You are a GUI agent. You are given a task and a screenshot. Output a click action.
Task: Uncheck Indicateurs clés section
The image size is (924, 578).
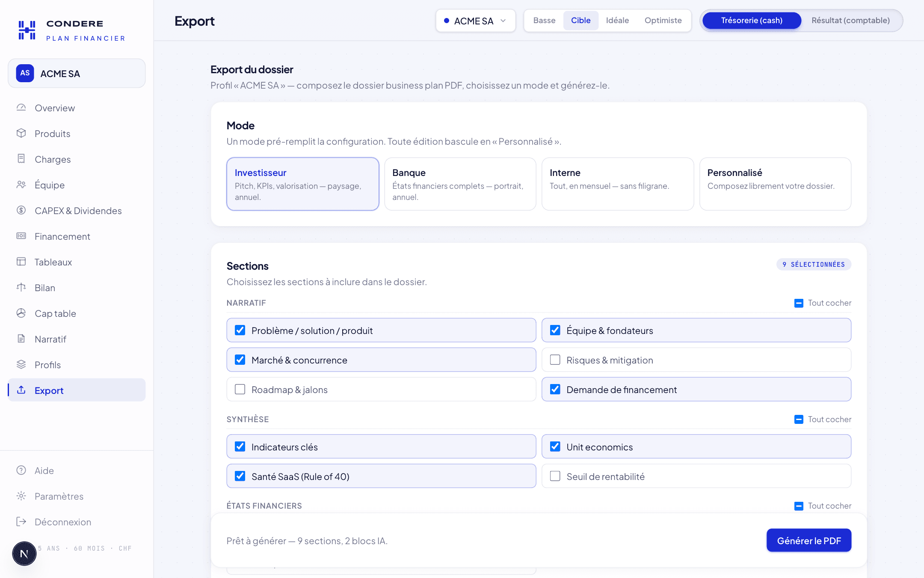click(240, 447)
